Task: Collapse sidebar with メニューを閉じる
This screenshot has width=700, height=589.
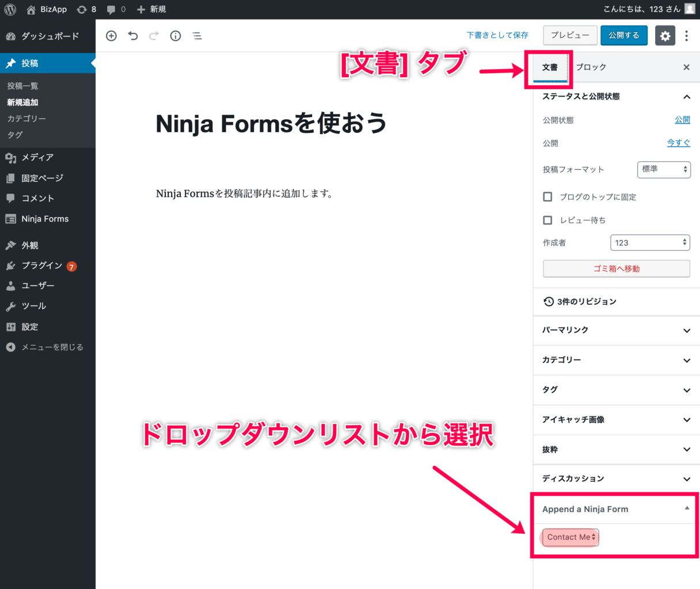Action: coord(48,347)
